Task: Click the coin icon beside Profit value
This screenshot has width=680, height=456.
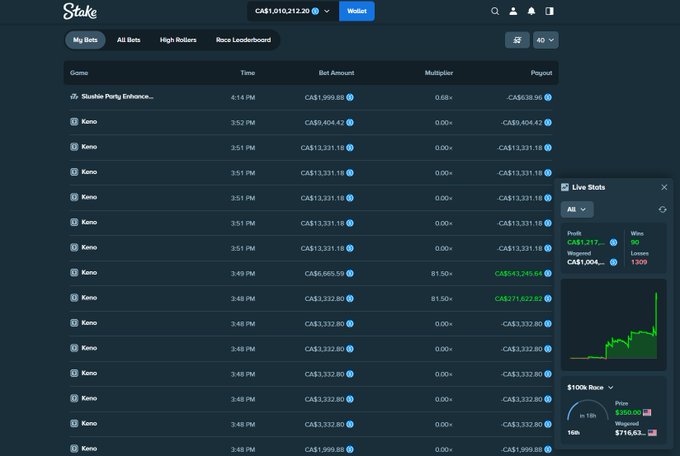Action: 614,242
